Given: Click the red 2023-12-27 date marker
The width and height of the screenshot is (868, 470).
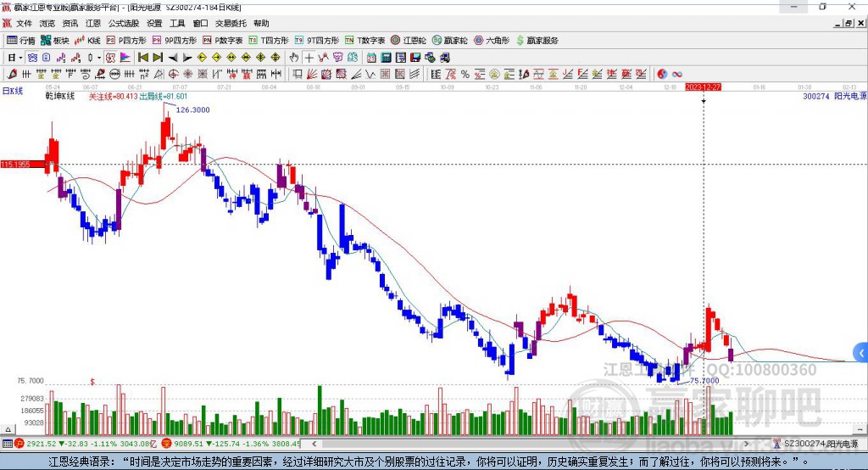Looking at the screenshot, I should click(x=703, y=87).
